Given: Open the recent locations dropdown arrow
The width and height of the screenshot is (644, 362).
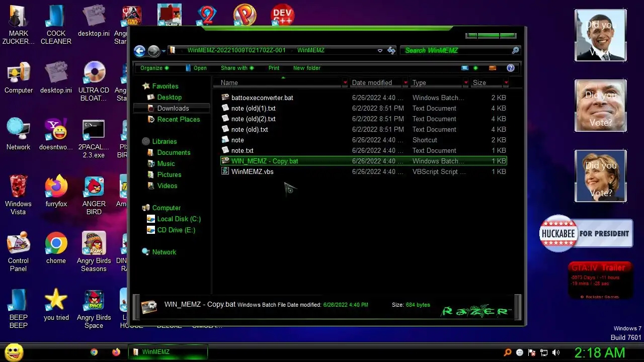Looking at the screenshot, I should click(164, 51).
